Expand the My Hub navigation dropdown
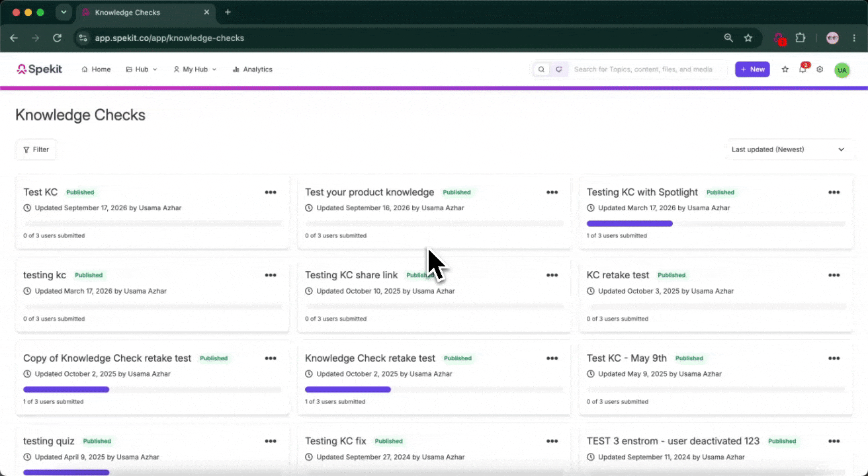The height and width of the screenshot is (476, 868). (x=195, y=69)
